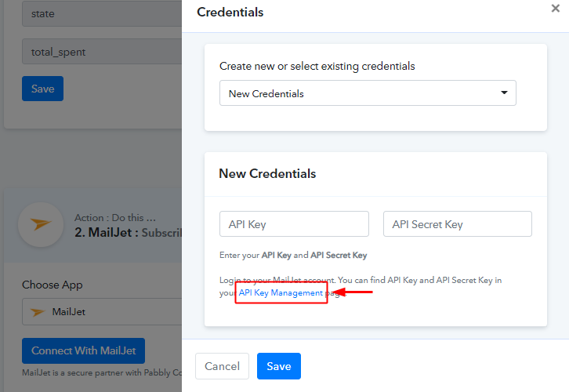
Task: Click the "New Credentials" section heading
Action: 267,173
